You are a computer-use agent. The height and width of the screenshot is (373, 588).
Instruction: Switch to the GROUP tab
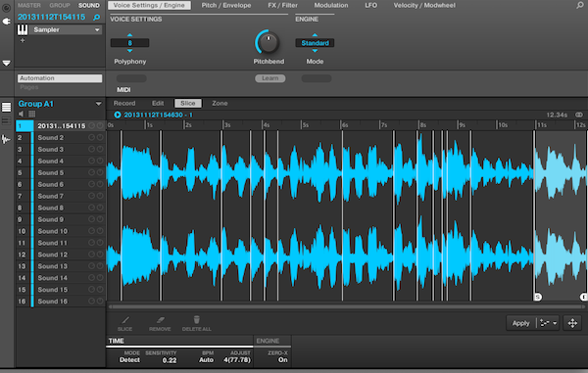60,5
